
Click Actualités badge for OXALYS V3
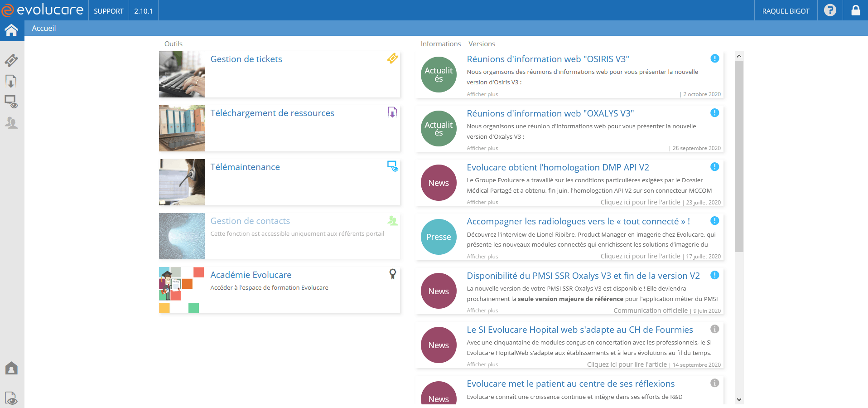click(439, 129)
